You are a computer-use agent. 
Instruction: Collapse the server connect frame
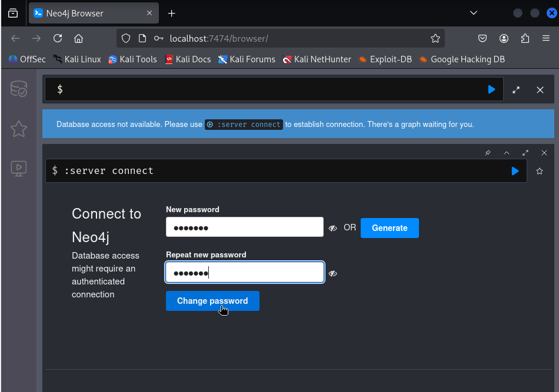point(507,153)
